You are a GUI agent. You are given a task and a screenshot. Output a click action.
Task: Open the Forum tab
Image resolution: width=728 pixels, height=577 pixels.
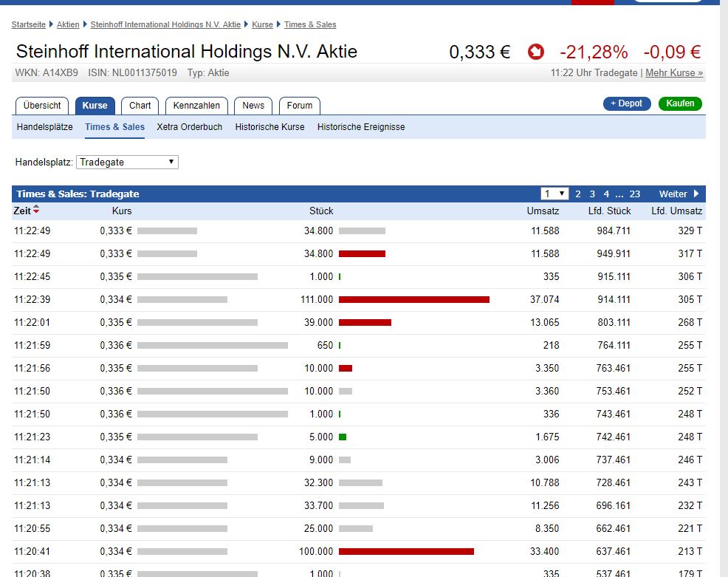click(300, 106)
